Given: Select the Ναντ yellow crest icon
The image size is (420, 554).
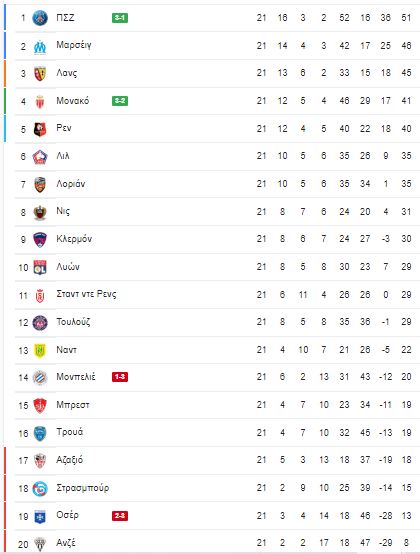Looking at the screenshot, I should coord(40,350).
